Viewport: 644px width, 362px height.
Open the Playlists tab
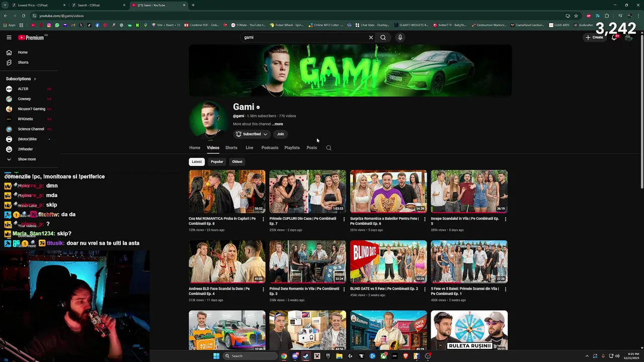pos(292,148)
